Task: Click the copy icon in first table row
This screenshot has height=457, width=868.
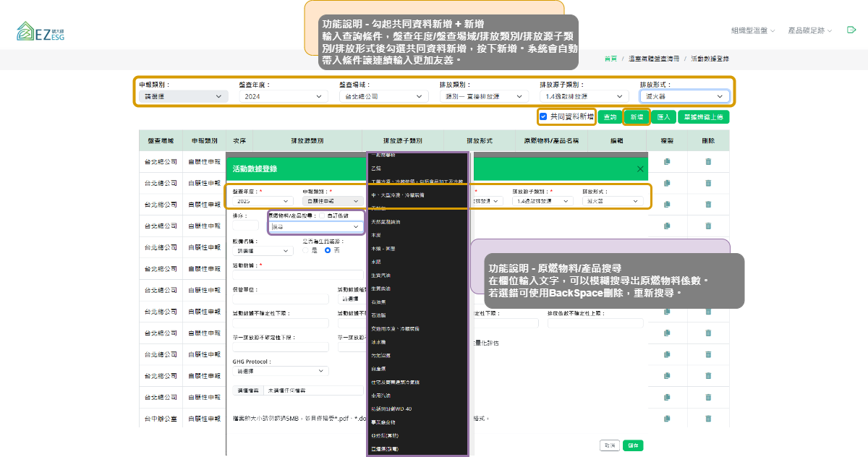Action: pos(667,163)
